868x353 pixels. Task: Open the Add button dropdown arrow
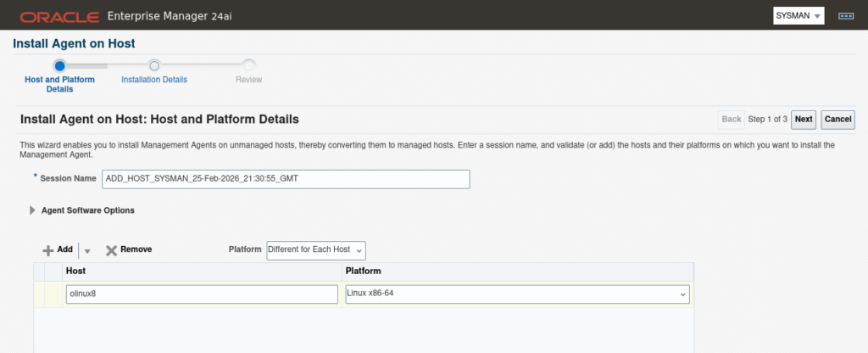point(87,251)
